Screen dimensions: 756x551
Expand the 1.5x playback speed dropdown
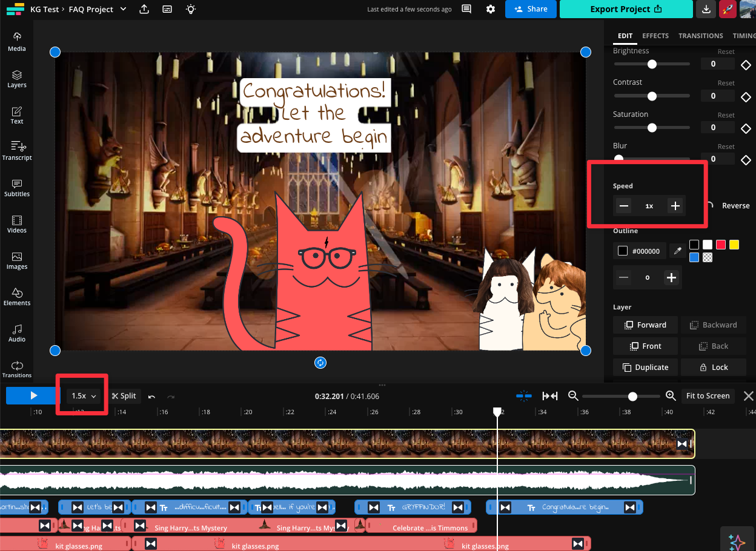click(x=84, y=396)
